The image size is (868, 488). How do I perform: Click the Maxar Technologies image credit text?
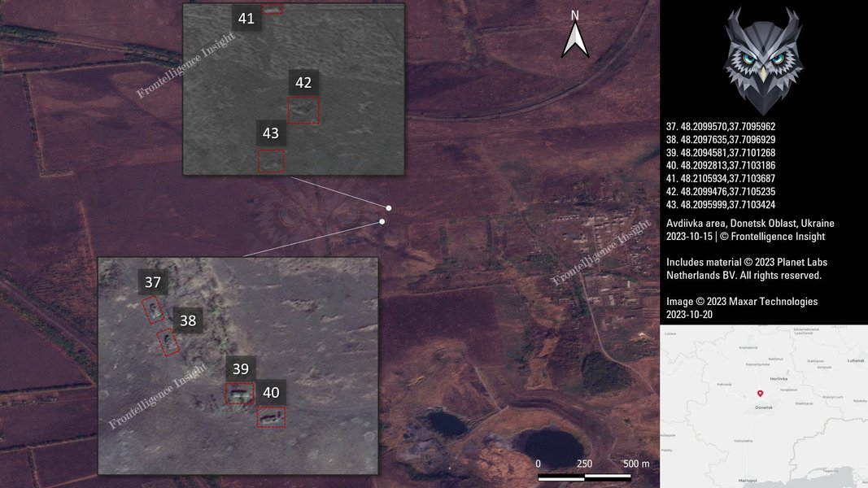pyautogui.click(x=742, y=302)
